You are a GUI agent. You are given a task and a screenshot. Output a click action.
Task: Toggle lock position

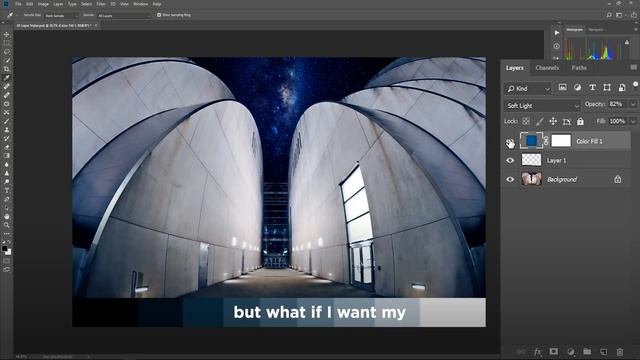pyautogui.click(x=553, y=121)
